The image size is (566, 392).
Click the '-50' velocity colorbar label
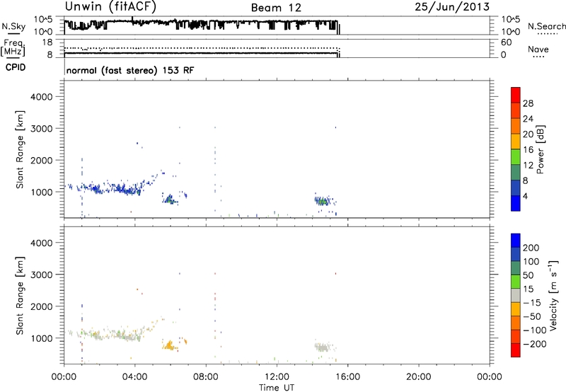532,316
